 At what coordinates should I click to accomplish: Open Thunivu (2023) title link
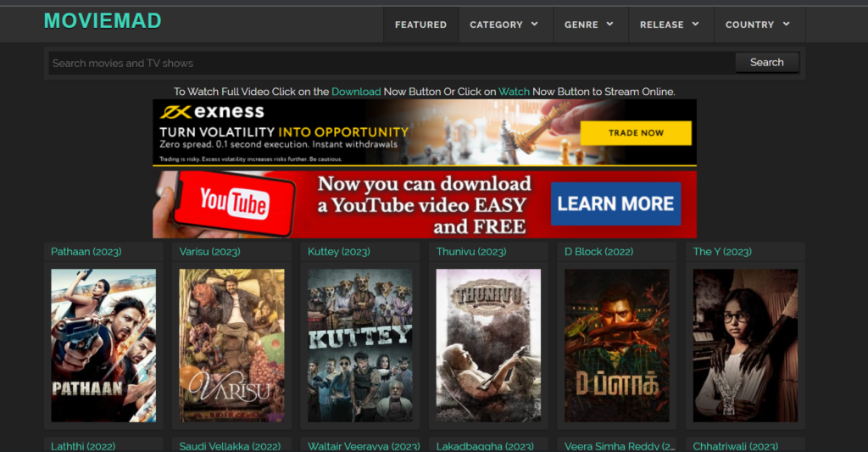471,252
